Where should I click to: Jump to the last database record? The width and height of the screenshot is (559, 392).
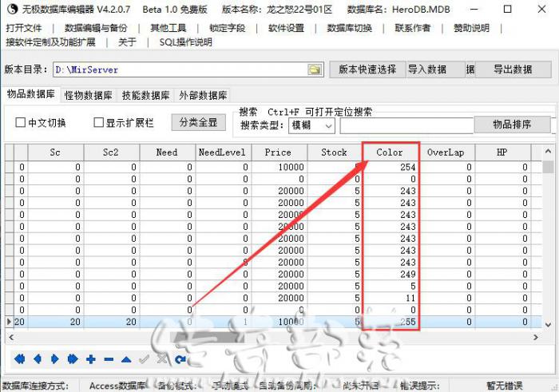tap(73, 359)
